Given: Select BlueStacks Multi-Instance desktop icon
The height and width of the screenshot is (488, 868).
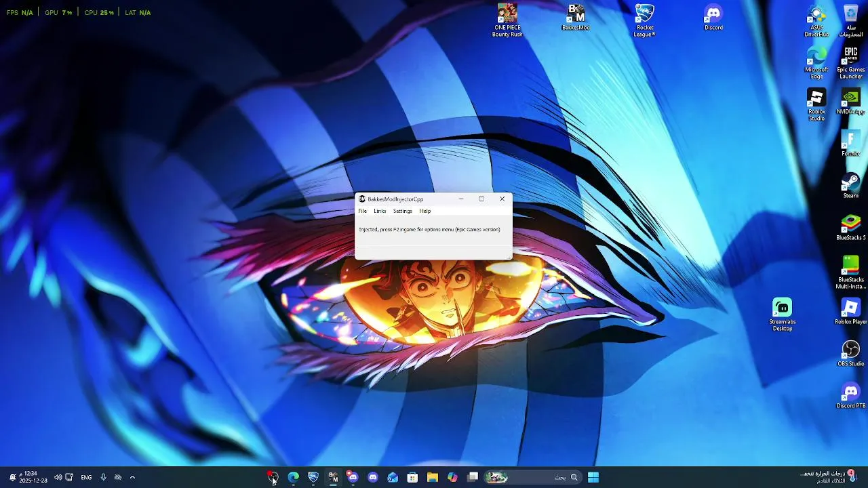Looking at the screenshot, I should 851,273.
